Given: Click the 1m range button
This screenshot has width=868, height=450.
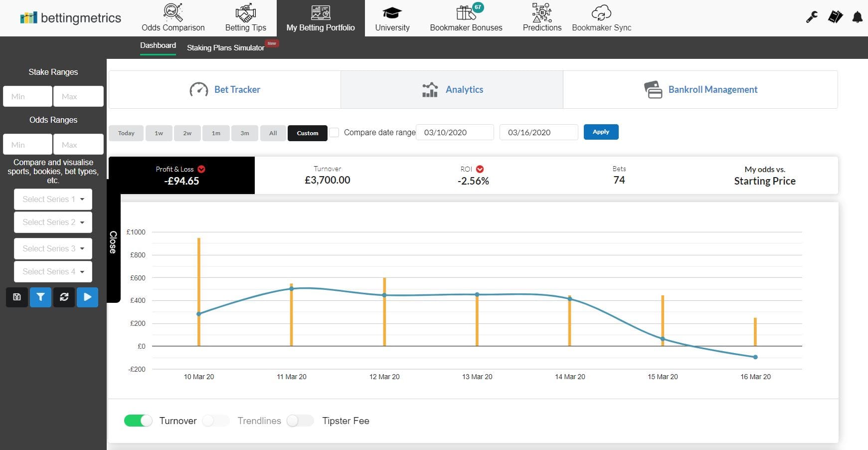Looking at the screenshot, I should pos(216,133).
